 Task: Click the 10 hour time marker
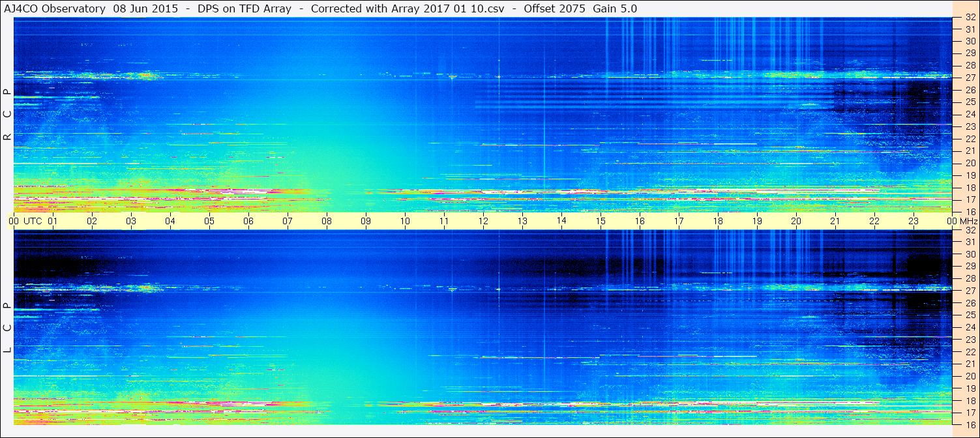pos(405,221)
